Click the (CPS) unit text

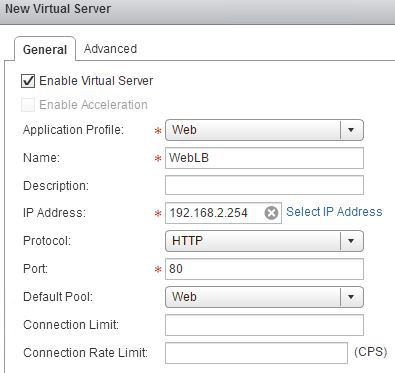371,352
